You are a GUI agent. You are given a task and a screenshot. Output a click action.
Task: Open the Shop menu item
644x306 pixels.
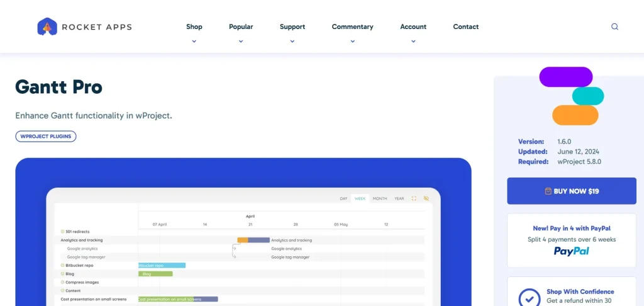tap(194, 26)
